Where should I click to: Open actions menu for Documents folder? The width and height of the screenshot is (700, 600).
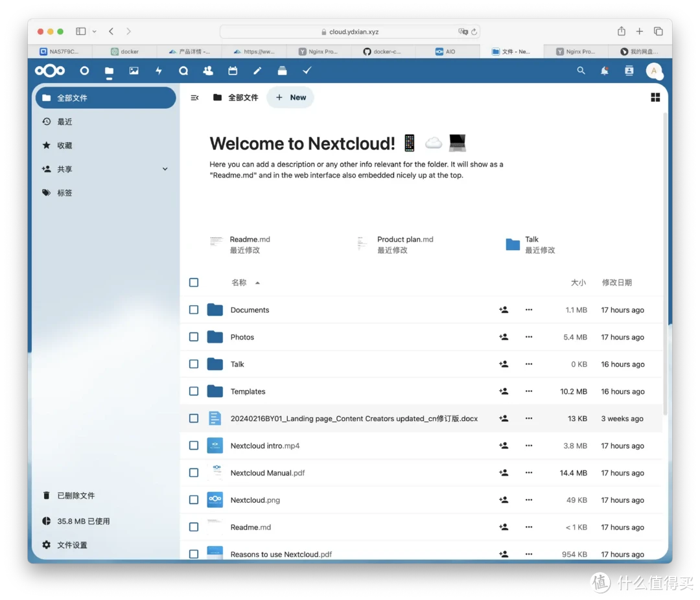tap(529, 310)
